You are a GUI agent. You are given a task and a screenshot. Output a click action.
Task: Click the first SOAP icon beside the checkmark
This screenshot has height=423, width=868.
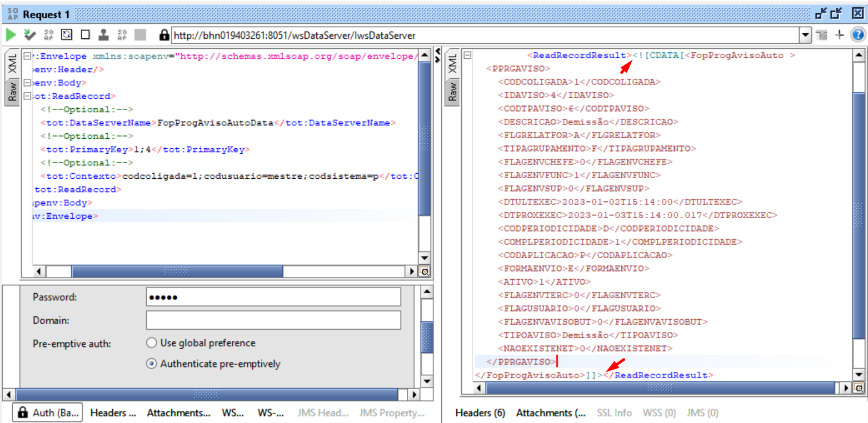[x=48, y=35]
